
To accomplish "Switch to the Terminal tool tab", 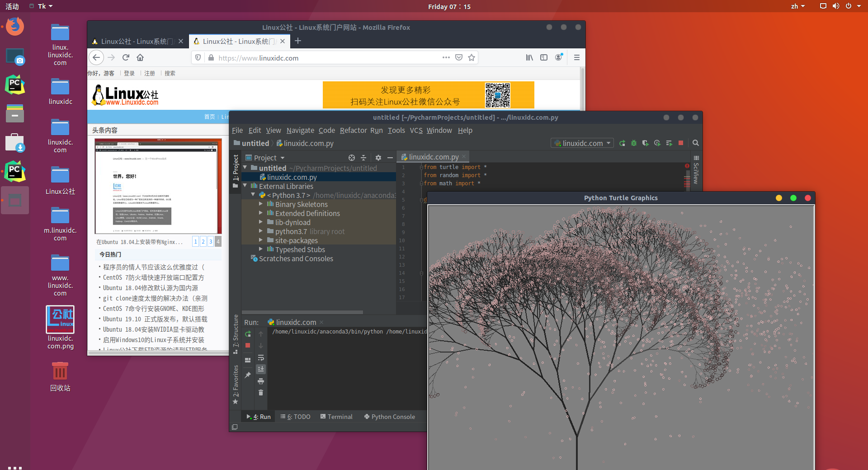I will pos(336,417).
